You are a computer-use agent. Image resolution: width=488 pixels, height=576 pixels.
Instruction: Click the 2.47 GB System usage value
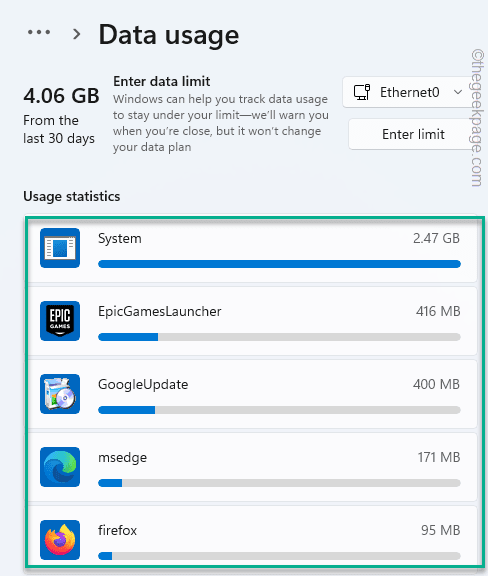[x=436, y=238]
